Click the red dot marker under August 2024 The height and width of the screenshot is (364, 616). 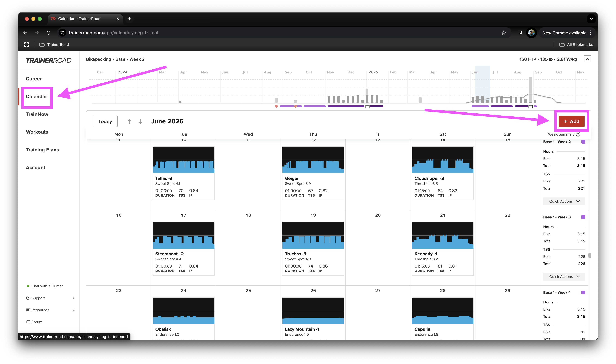(276, 106)
